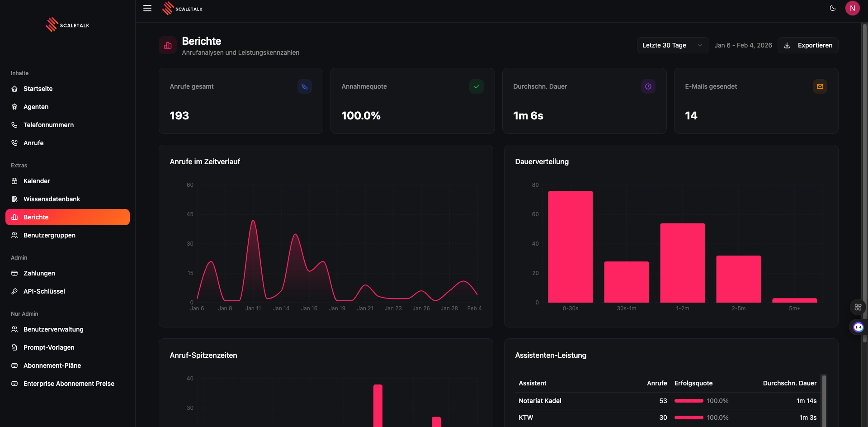Open the floating grid widget icon

coord(858,307)
